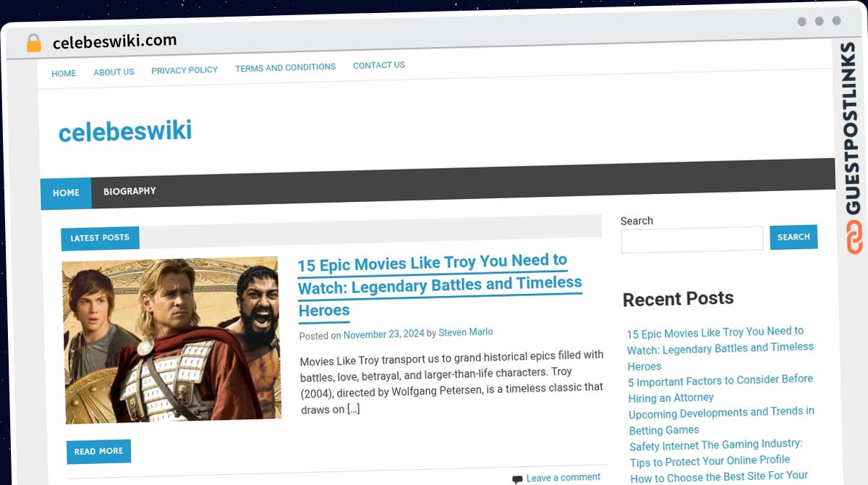Image resolution: width=868 pixels, height=485 pixels.
Task: Click READ MORE button under Troy post
Action: pyautogui.click(x=98, y=451)
